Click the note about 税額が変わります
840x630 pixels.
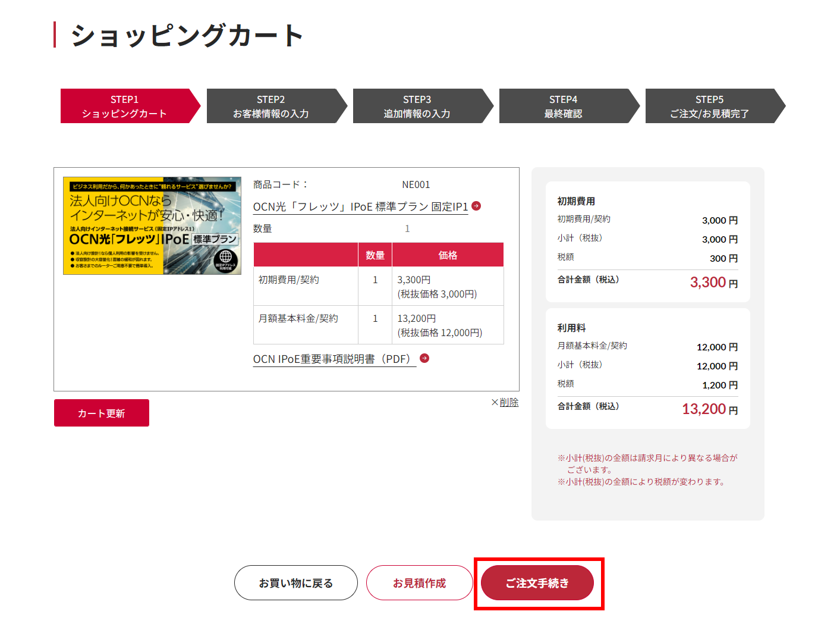pyautogui.click(x=642, y=481)
